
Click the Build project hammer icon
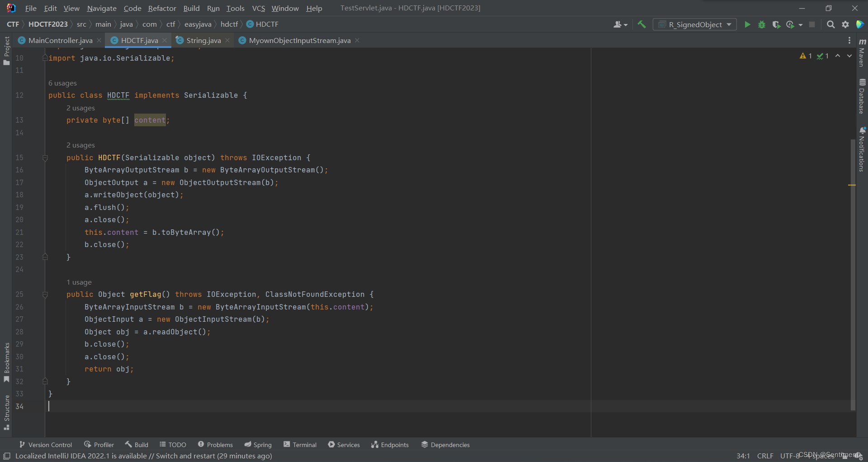pyautogui.click(x=642, y=24)
